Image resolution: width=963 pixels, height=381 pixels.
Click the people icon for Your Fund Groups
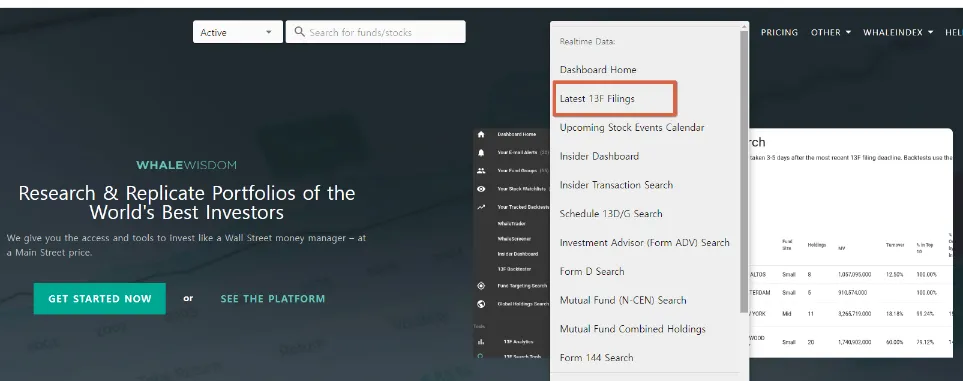(x=481, y=171)
